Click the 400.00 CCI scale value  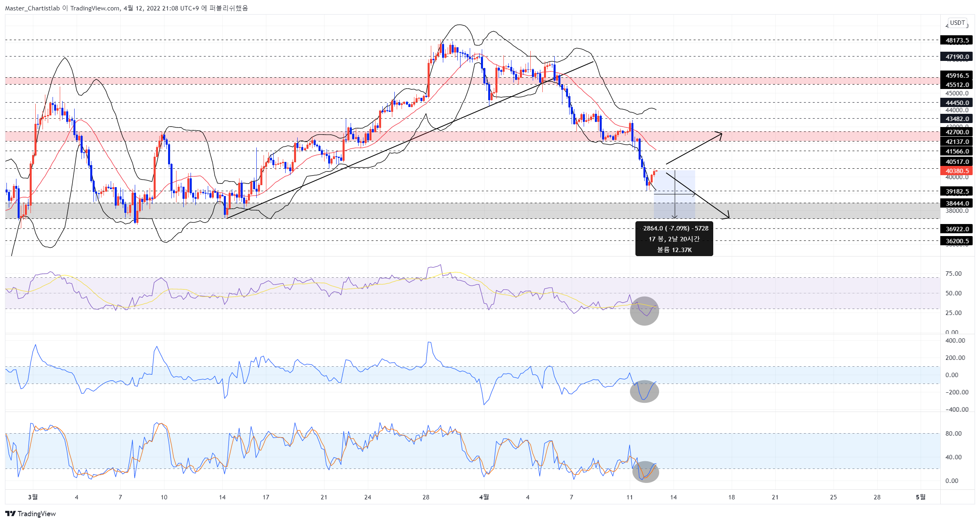955,340
